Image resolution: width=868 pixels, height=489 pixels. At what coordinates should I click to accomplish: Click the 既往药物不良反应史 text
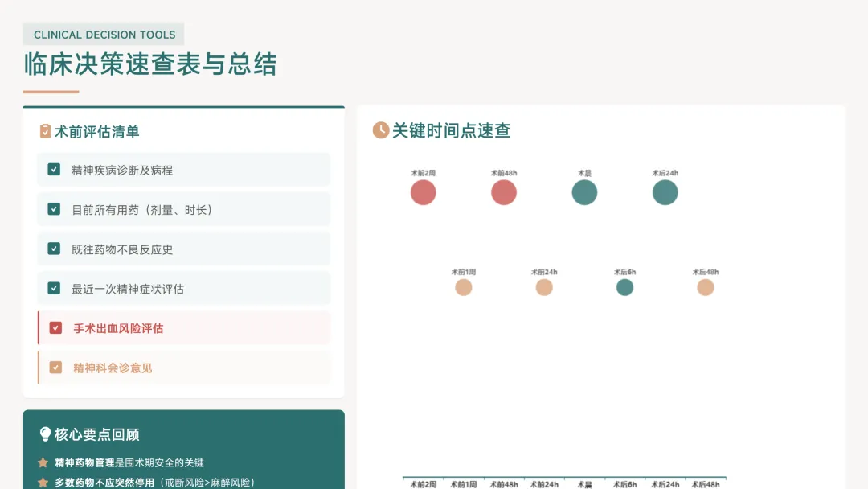click(122, 249)
